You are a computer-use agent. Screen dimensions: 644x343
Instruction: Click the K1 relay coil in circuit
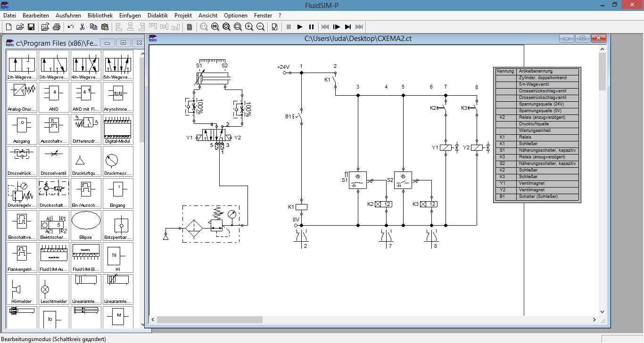(x=301, y=207)
